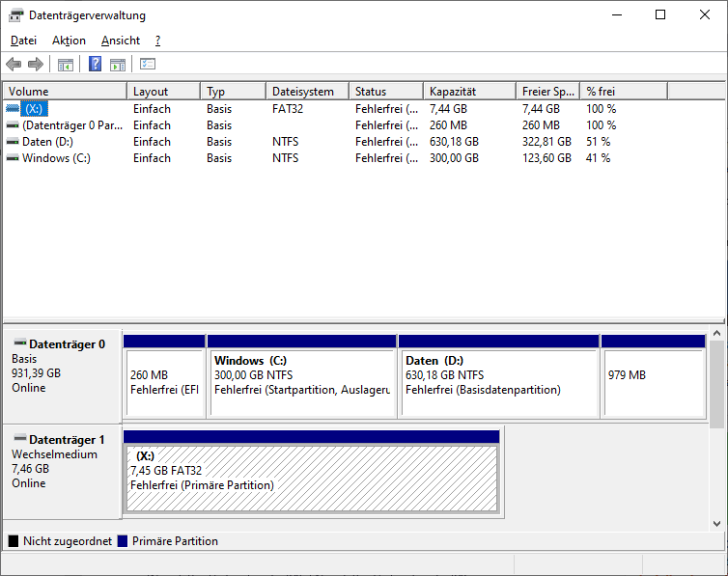Image resolution: width=728 pixels, height=576 pixels.
Task: Click the Datenträger 0 disk icon
Action: pos(20,343)
